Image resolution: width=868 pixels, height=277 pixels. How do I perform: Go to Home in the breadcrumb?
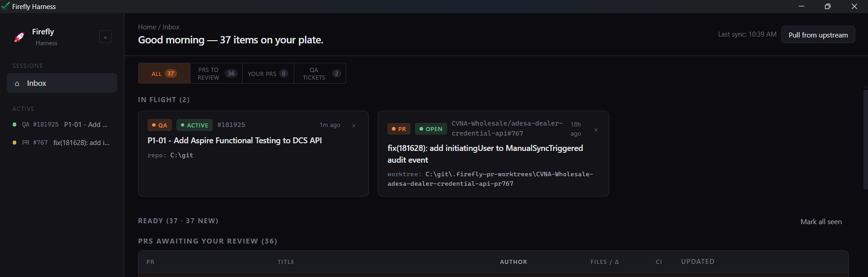coord(147,27)
